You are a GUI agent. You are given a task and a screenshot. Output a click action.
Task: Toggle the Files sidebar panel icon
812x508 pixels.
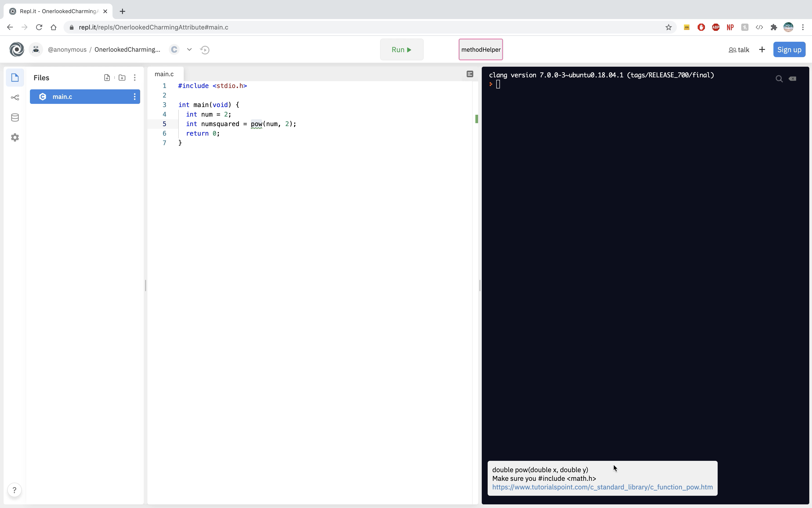(x=15, y=78)
